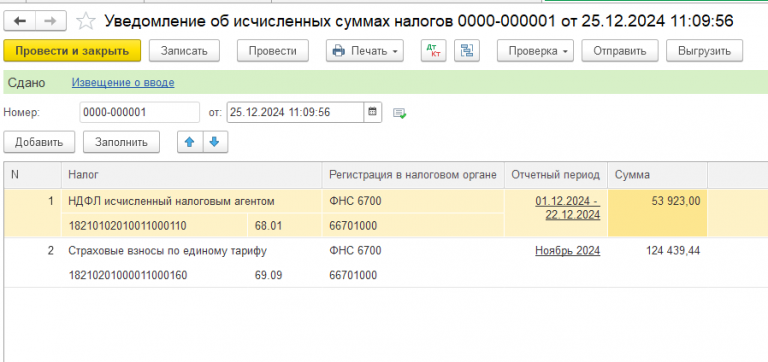
Task: Click the Номер input field
Action: 140,112
